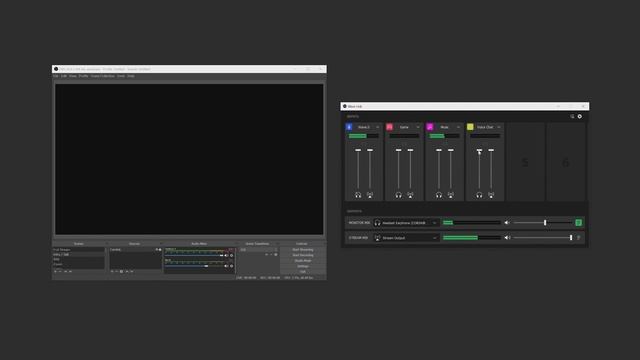Mute Stream Mix output speaker icon

507,238
